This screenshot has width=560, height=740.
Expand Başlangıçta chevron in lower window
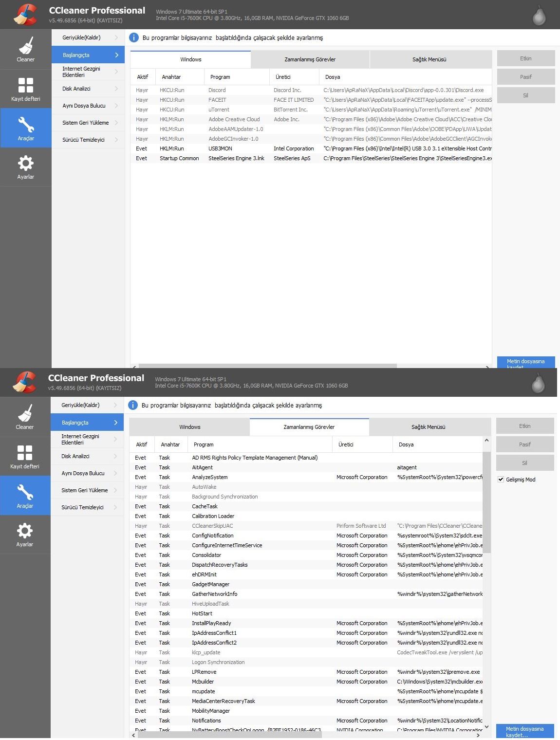point(115,423)
